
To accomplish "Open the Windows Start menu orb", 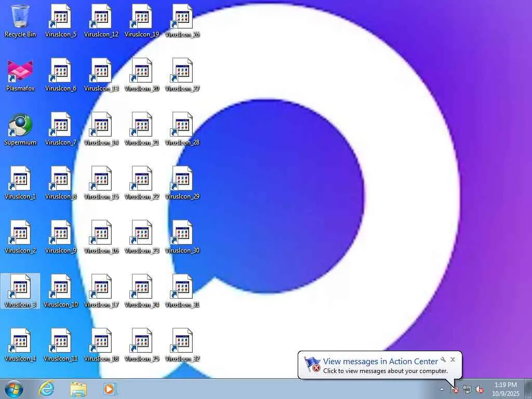I will pyautogui.click(x=14, y=389).
